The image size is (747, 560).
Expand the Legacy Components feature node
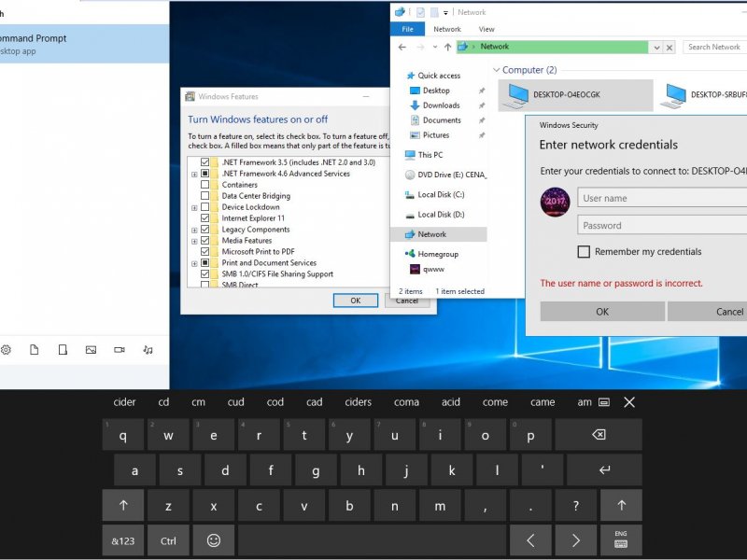(194, 230)
